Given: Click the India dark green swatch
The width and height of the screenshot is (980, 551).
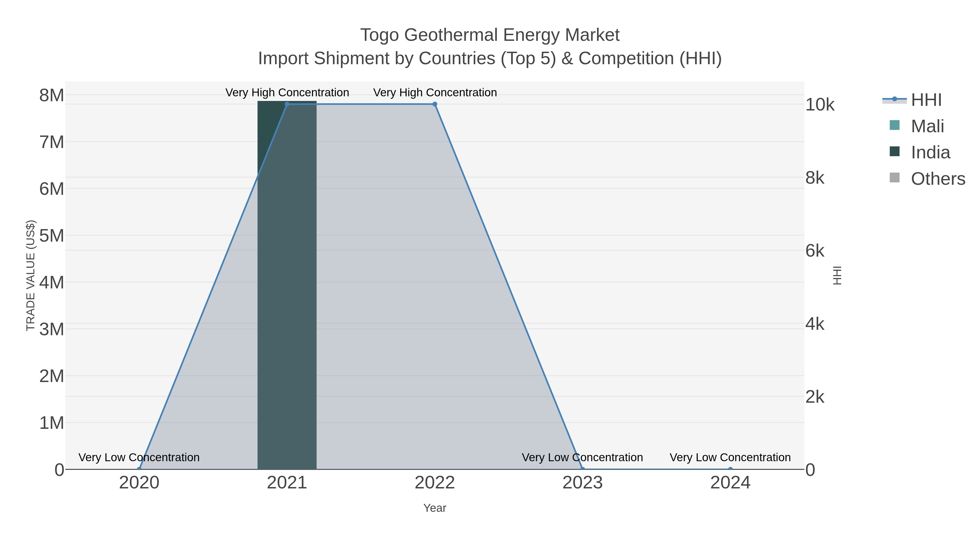Looking at the screenshot, I should 895,151.
